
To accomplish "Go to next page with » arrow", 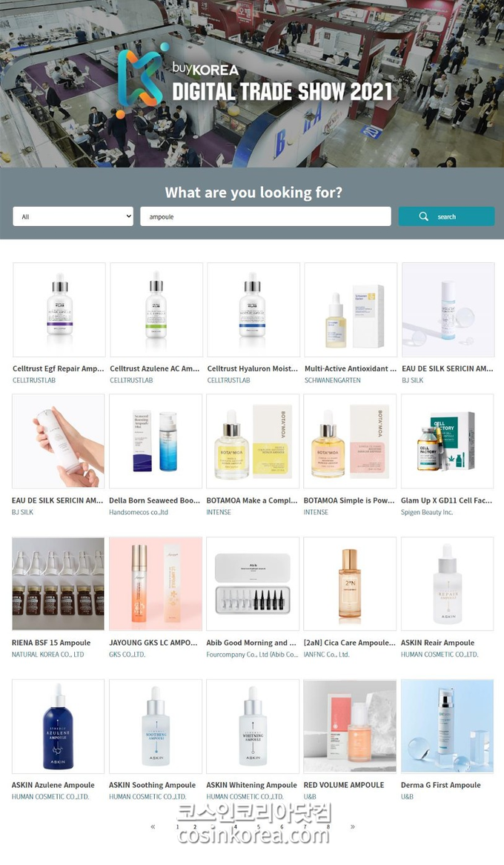I will tap(352, 826).
